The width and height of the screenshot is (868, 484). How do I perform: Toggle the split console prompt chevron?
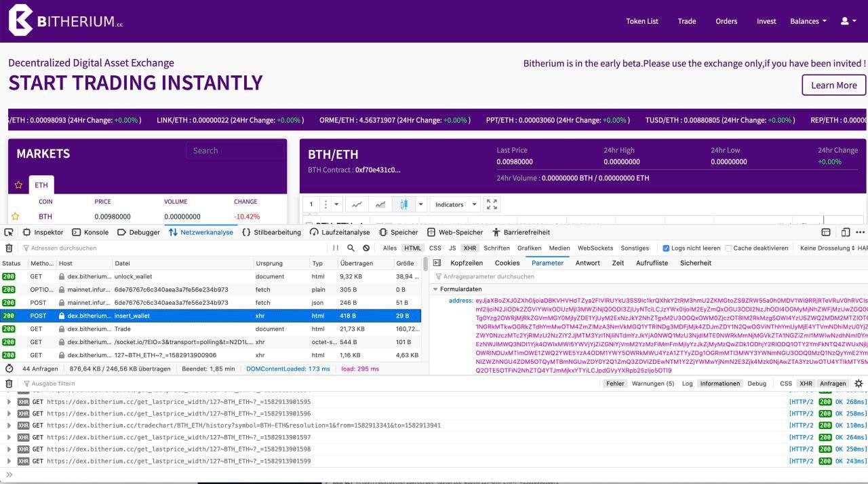pyautogui.click(x=9, y=474)
